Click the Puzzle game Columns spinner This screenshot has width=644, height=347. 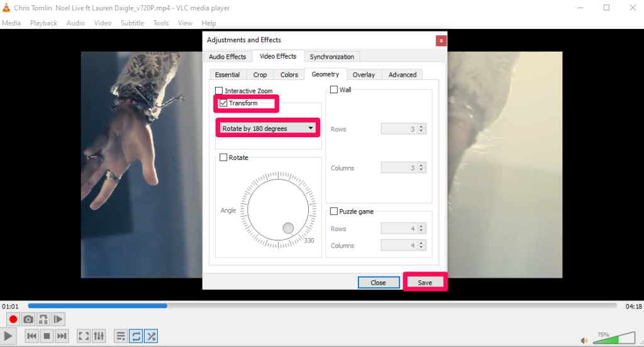pyautogui.click(x=421, y=246)
